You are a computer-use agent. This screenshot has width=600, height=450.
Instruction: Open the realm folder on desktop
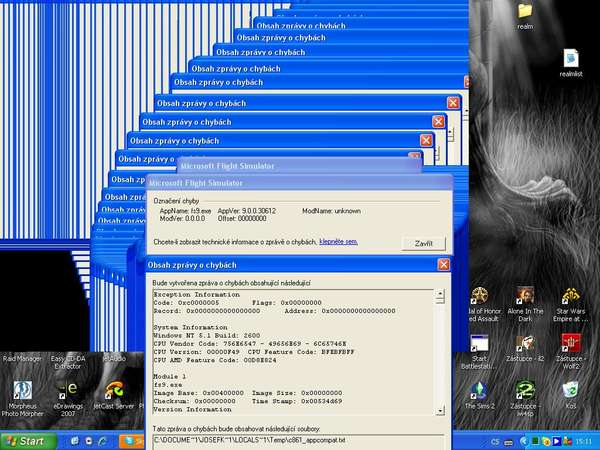pyautogui.click(x=525, y=12)
